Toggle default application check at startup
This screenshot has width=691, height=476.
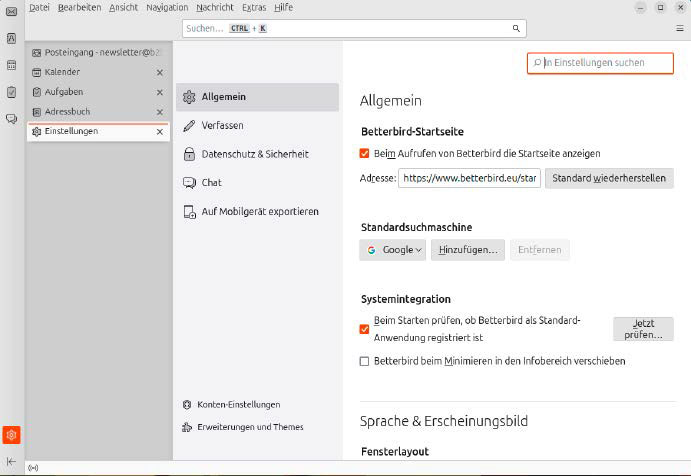pyautogui.click(x=364, y=329)
